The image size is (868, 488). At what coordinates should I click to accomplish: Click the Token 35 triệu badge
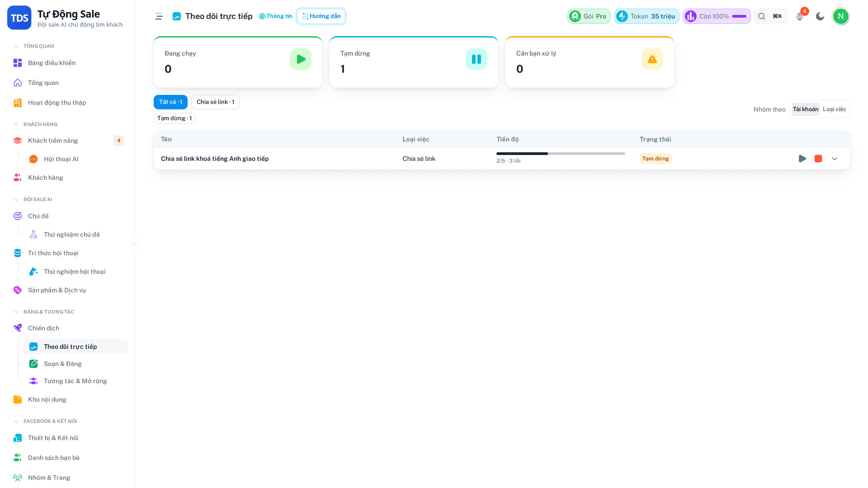pyautogui.click(x=646, y=16)
